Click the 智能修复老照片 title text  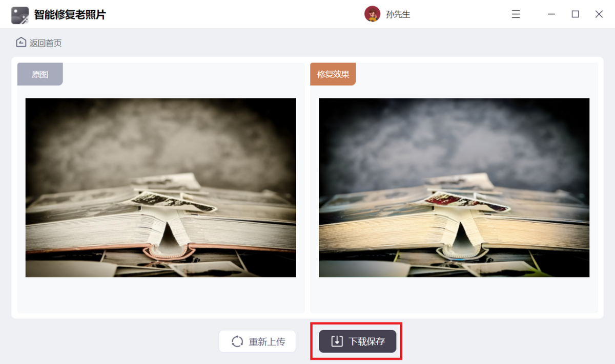click(x=70, y=15)
